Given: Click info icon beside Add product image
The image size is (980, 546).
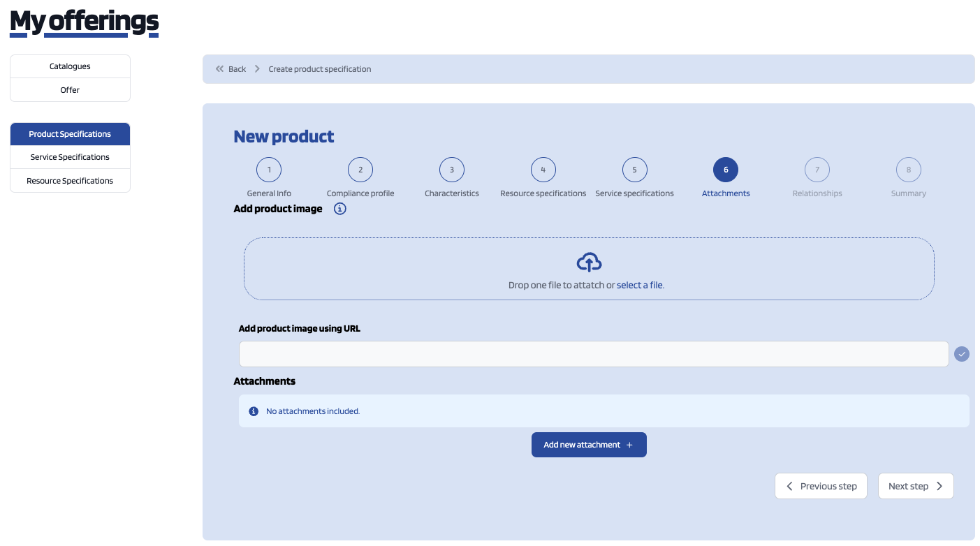Looking at the screenshot, I should point(339,209).
